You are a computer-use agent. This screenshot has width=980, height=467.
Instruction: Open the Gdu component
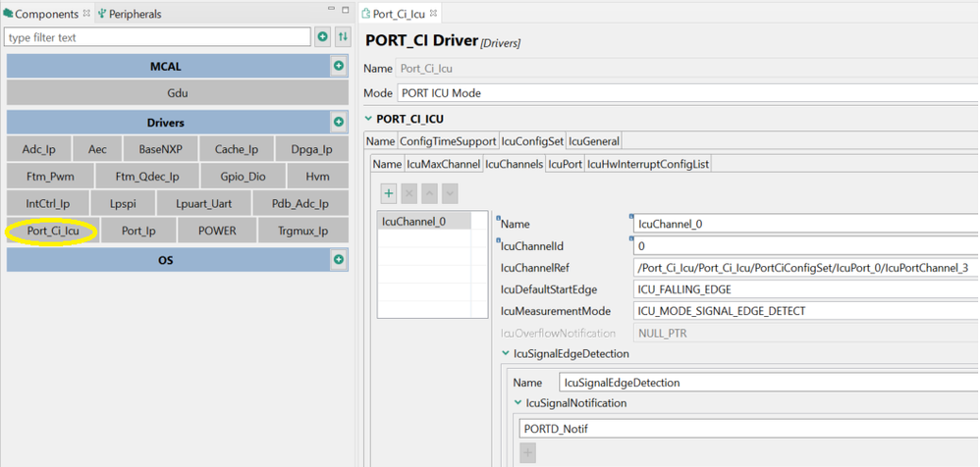coord(178,93)
